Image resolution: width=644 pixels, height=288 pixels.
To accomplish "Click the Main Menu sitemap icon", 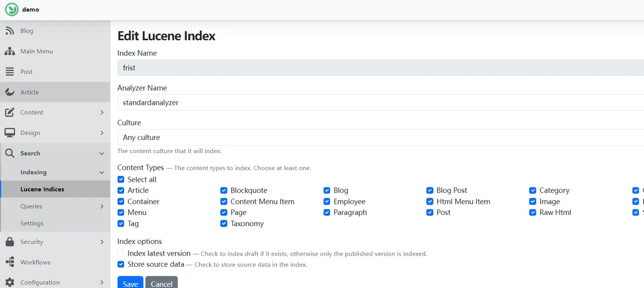I will (10, 51).
